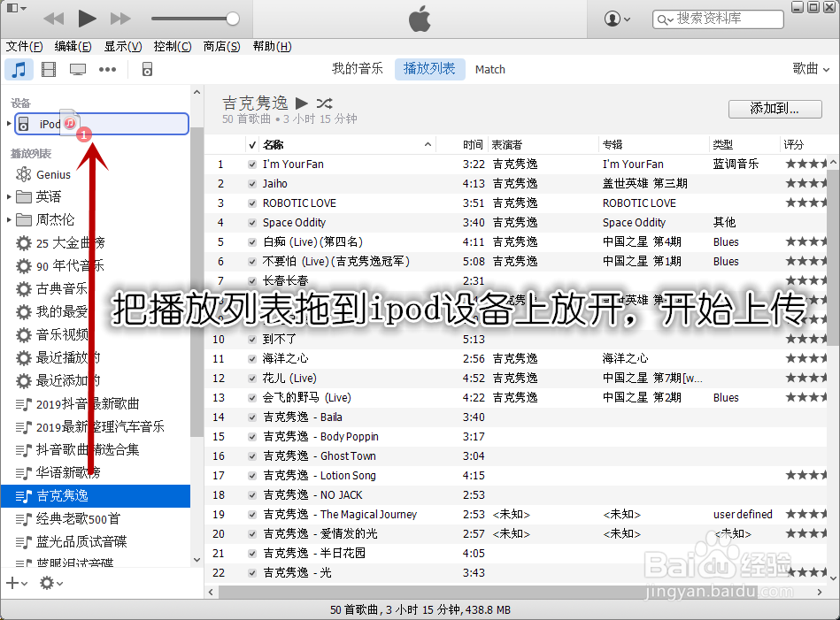Image resolution: width=840 pixels, height=620 pixels.
Task: Switch to 我的音乐 tab
Action: tap(358, 69)
